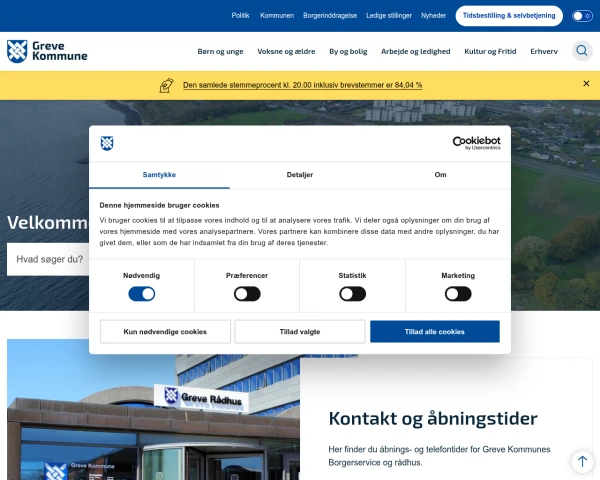600x480 pixels.
Task: Open the By og bolig menu
Action: point(348,51)
